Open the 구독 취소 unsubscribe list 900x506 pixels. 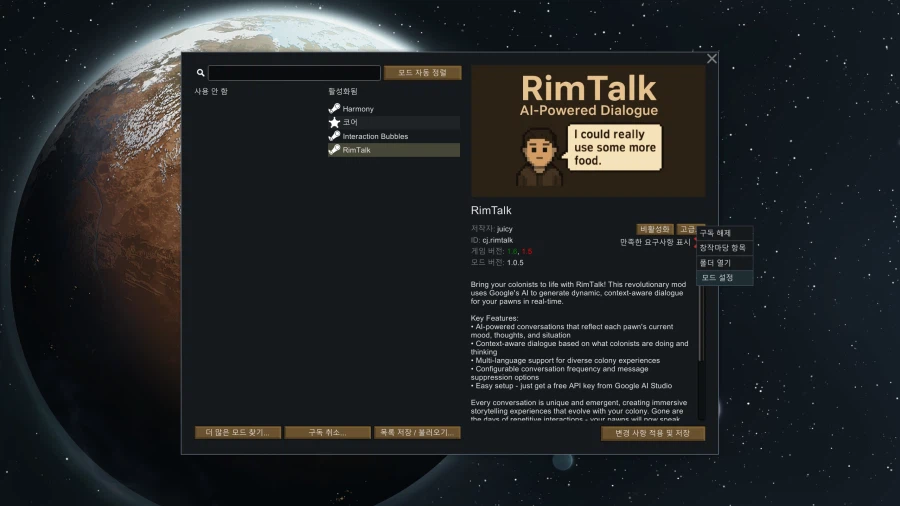point(326,433)
